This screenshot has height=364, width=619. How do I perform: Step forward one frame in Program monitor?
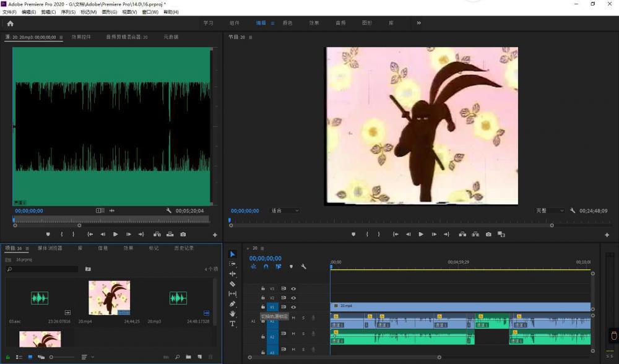434,234
